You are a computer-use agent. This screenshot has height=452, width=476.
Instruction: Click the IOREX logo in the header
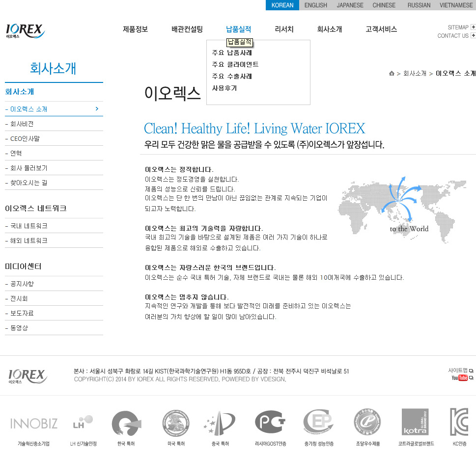[25, 31]
